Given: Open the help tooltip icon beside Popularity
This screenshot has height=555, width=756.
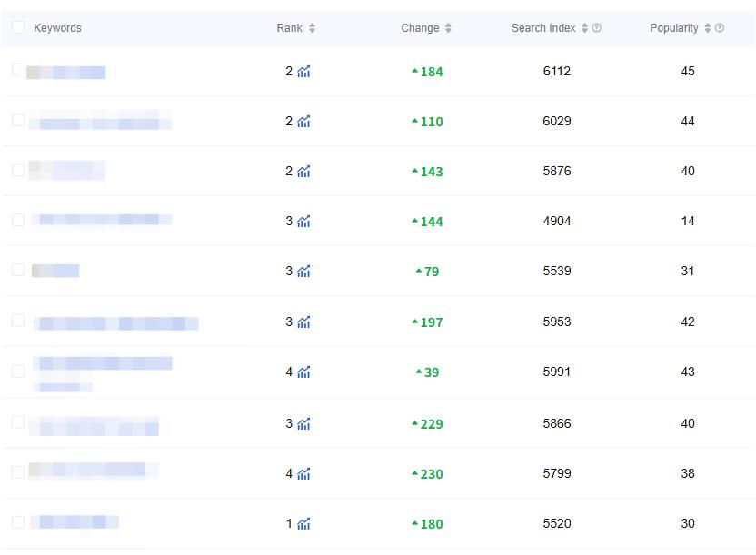Looking at the screenshot, I should [x=720, y=28].
